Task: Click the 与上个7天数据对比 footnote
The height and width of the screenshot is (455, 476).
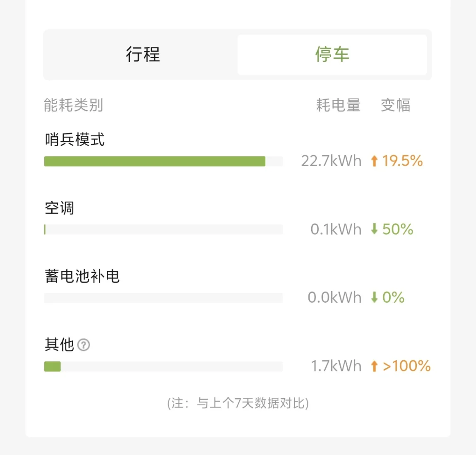Action: pos(238,403)
